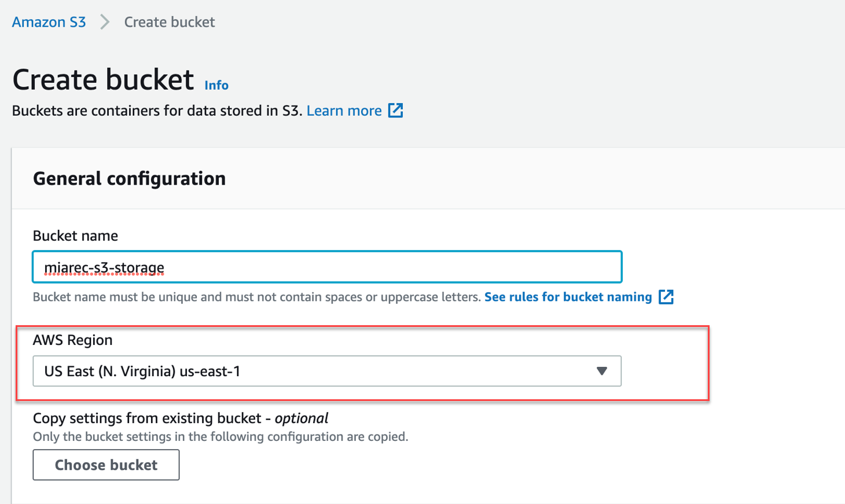Click the breadcrumb chevron separator icon
The image size is (845, 504).
click(105, 22)
